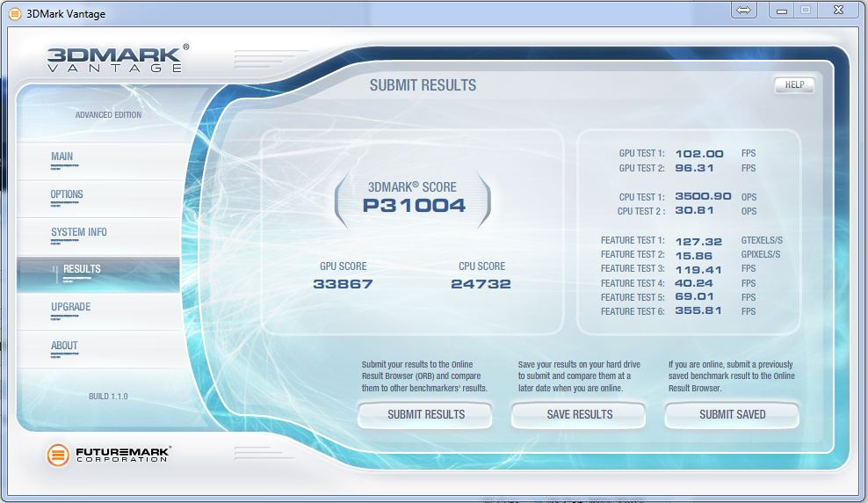Click the maximize window icon
The height and width of the screenshot is (503, 868).
click(x=806, y=10)
